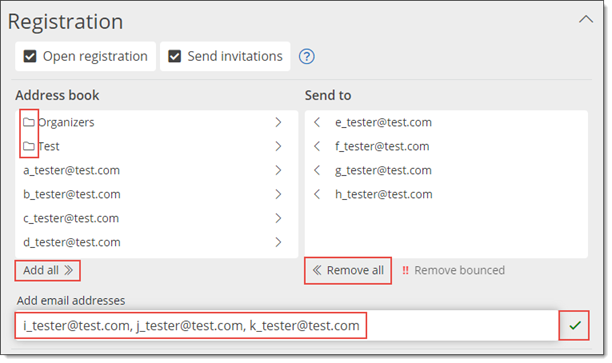Confirm email addresses with green checkmark

tap(575, 325)
